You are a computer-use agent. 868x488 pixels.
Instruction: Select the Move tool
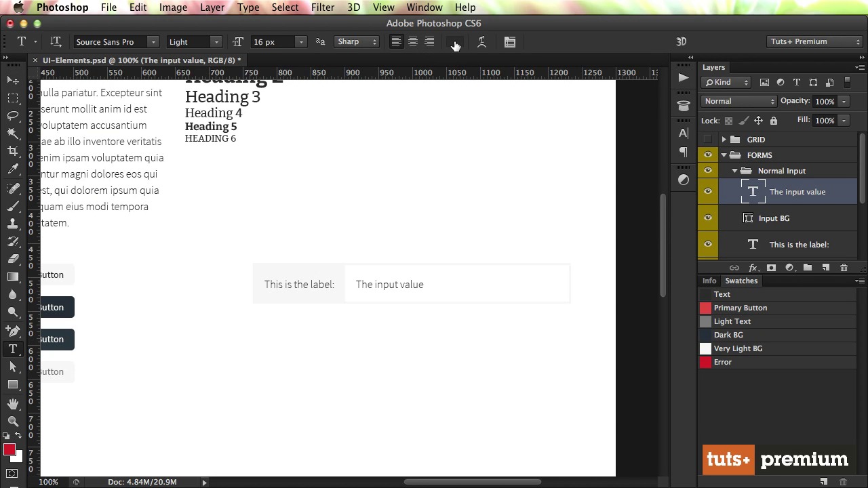pos(13,81)
